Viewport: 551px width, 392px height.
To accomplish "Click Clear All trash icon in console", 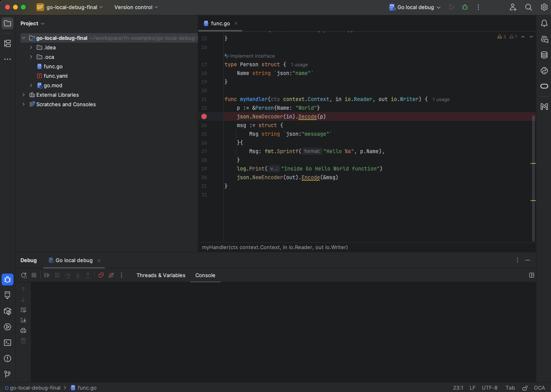I will click(23, 341).
